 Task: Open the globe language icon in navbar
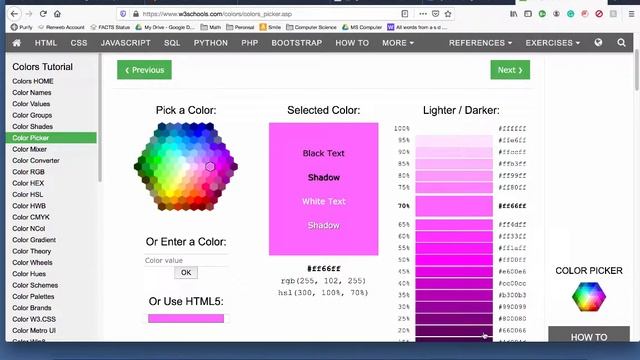598,42
